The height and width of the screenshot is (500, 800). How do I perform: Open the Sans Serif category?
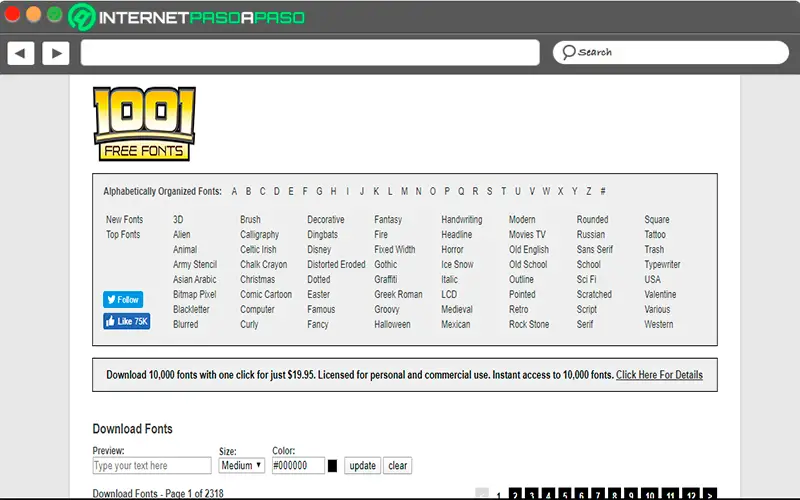click(595, 249)
